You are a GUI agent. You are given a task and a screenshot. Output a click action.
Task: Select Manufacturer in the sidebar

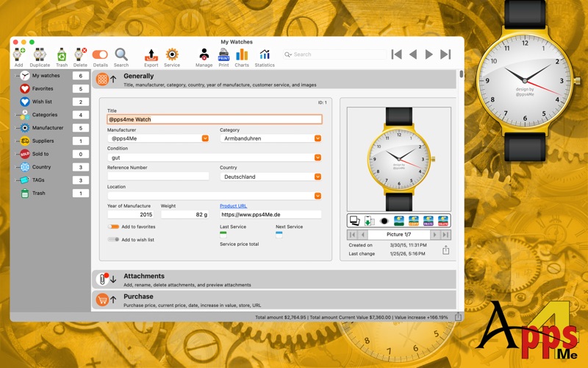click(48, 127)
